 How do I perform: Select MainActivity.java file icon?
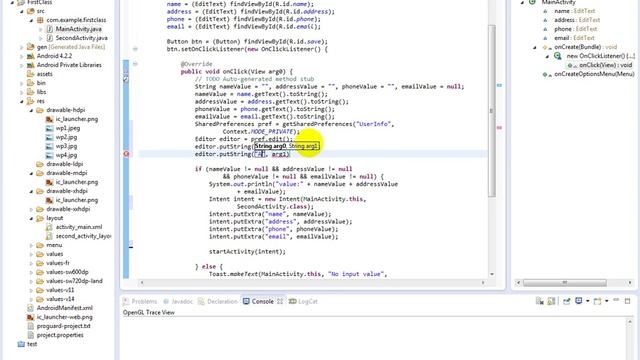[49, 29]
